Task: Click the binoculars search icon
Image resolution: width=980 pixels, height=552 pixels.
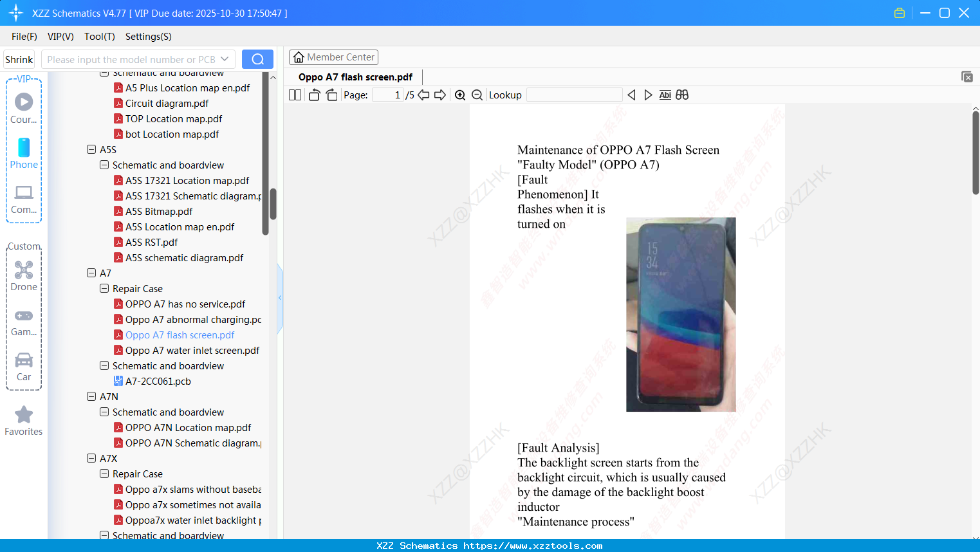Action: [x=682, y=95]
